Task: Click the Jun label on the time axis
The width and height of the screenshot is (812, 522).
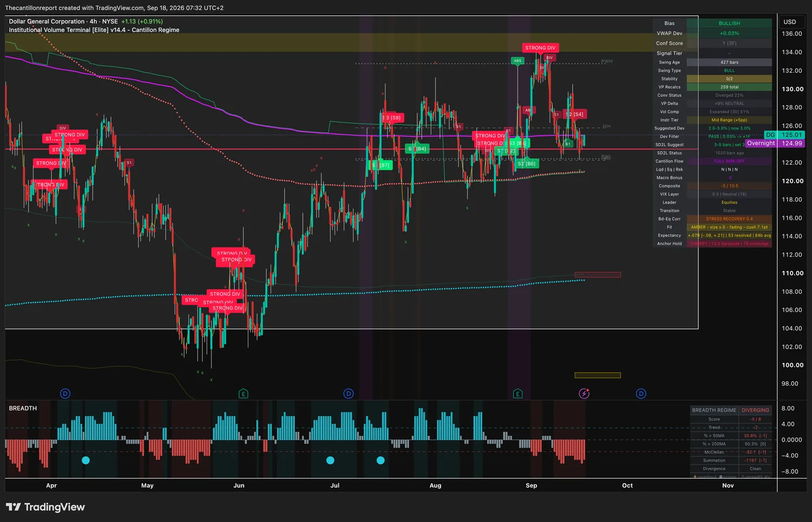Action: (239, 485)
